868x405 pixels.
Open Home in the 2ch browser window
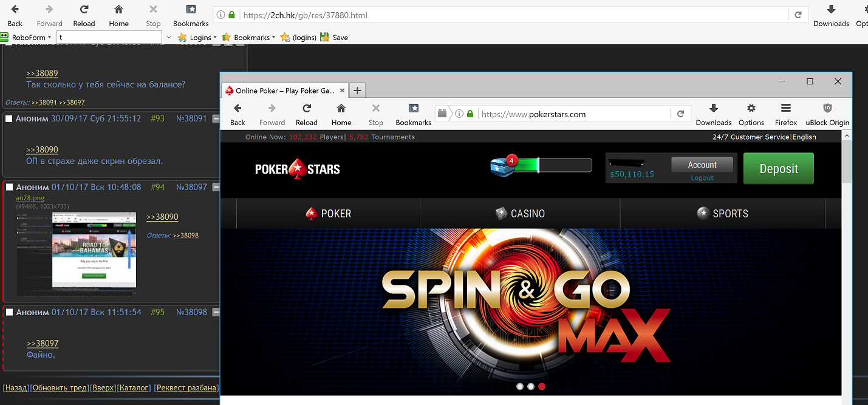(118, 16)
